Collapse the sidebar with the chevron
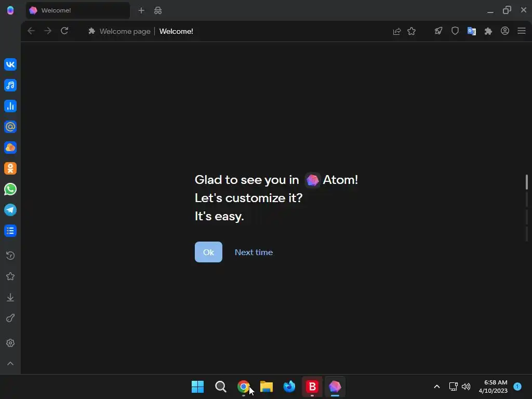532x399 pixels. point(10,364)
